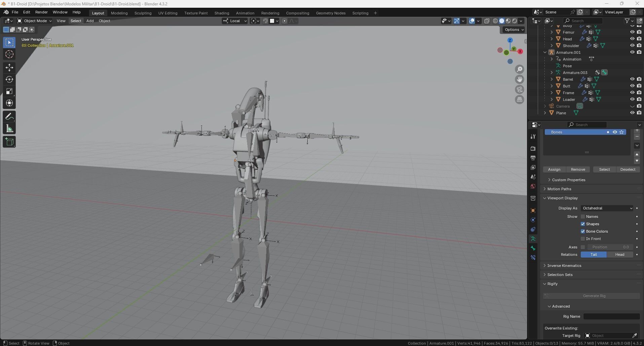This screenshot has width=644, height=346.
Task: Switch to the Geometry Nodes workspace tab
Action: pyautogui.click(x=331, y=13)
